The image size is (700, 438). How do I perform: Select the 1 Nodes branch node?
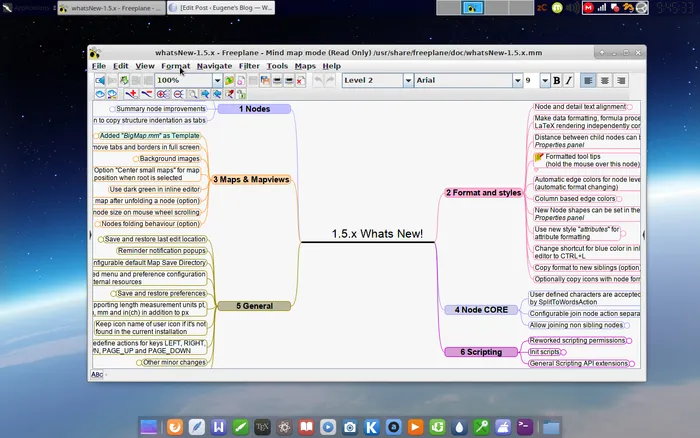(x=254, y=109)
